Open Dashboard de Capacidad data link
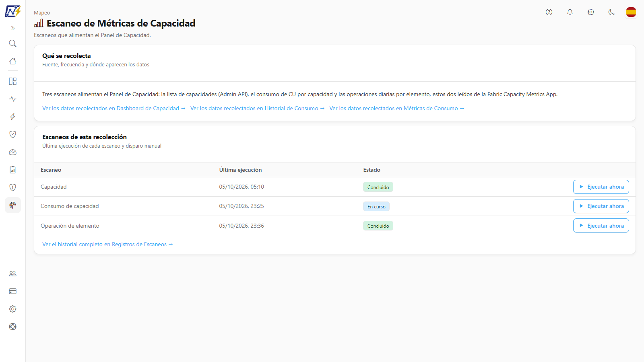The image size is (644, 362). (x=114, y=109)
